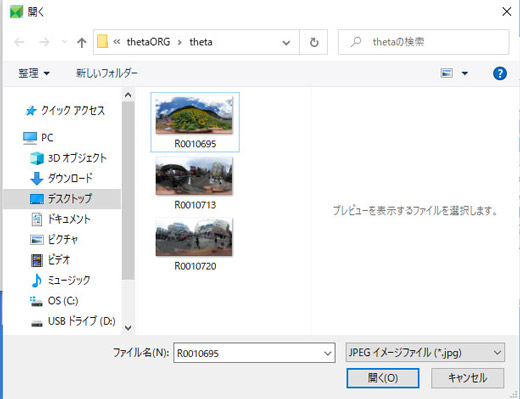The height and width of the screenshot is (399, 520).
Task: Create a new folder with 新しいフォルダー
Action: pyautogui.click(x=107, y=73)
